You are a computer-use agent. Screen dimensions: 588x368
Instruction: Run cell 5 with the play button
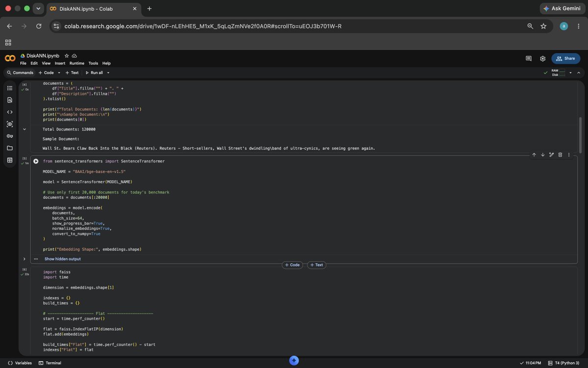[36, 161]
